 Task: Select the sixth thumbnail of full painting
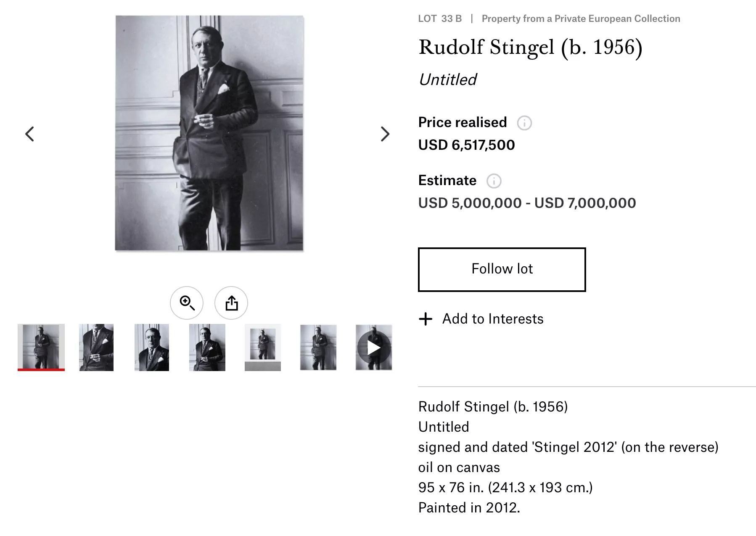pos(318,348)
